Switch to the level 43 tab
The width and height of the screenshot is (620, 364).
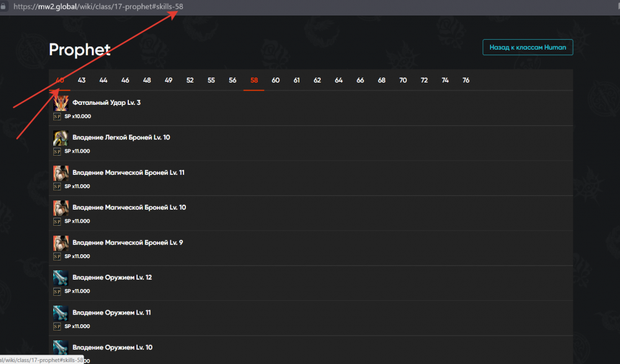pyautogui.click(x=82, y=81)
